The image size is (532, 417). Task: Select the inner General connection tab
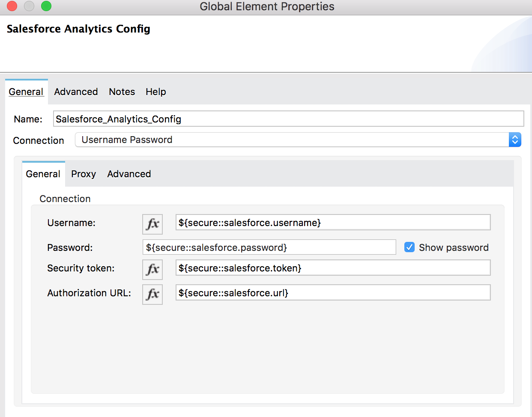43,174
